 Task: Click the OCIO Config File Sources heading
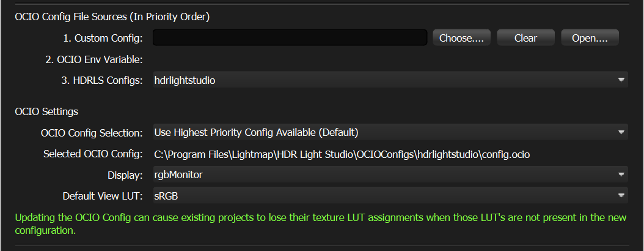(x=112, y=17)
